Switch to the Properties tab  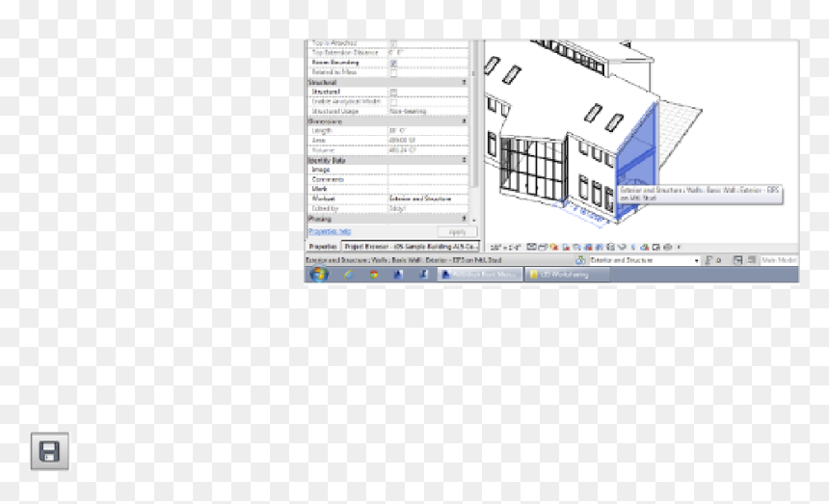323,246
